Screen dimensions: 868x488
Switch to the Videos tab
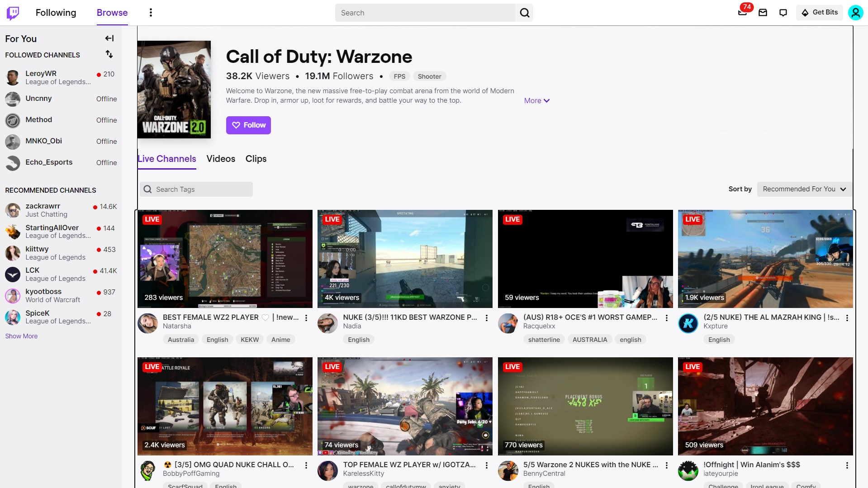tap(220, 159)
